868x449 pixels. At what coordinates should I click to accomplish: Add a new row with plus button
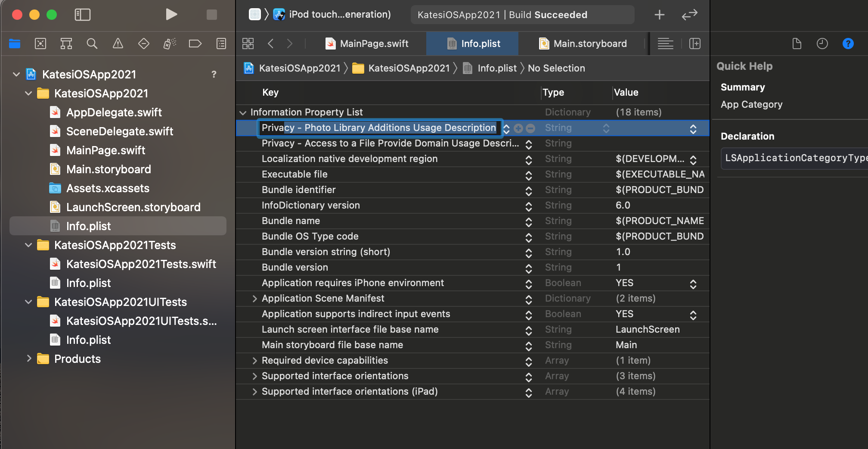(518, 128)
